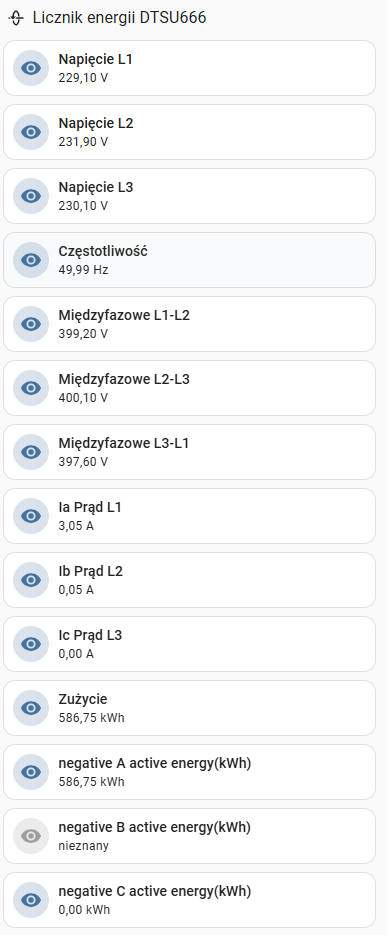Select the negative C active energy(kWh) row

190,900
